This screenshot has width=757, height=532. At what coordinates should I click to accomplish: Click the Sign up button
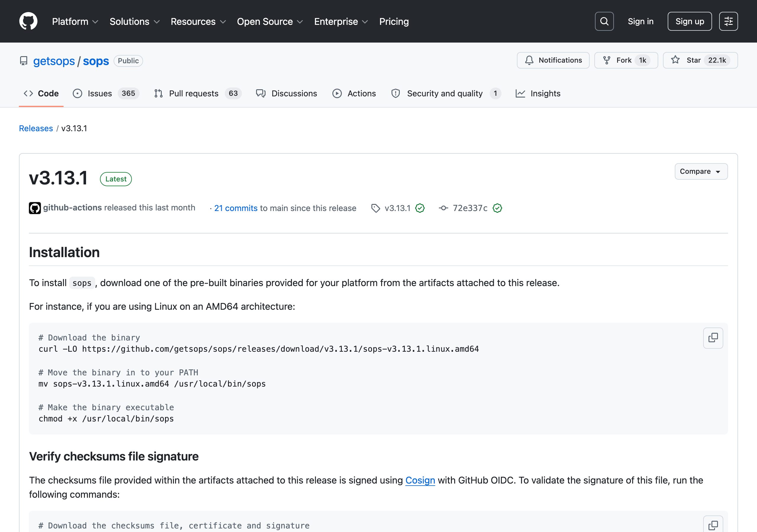[x=689, y=21]
